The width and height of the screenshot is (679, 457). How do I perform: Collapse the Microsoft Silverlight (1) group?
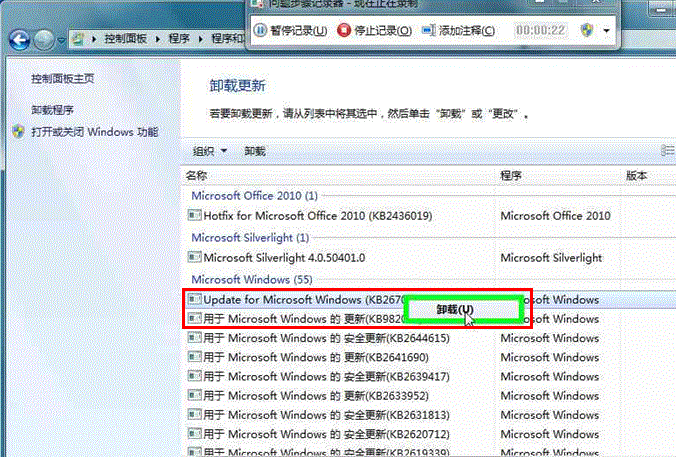pyautogui.click(x=250, y=238)
